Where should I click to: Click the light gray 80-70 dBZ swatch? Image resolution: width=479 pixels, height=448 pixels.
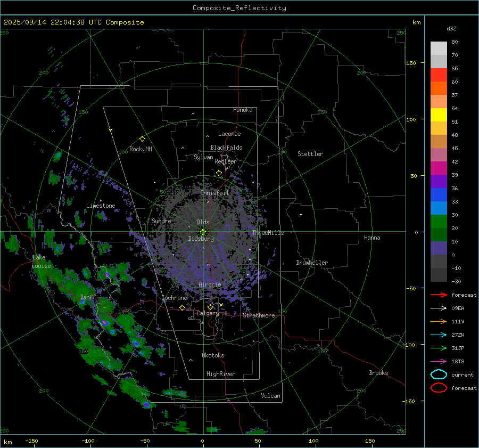pyautogui.click(x=439, y=48)
